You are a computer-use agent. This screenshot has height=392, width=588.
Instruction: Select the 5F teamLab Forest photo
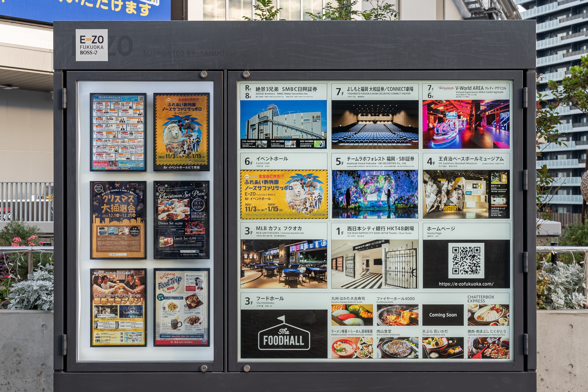(x=375, y=194)
